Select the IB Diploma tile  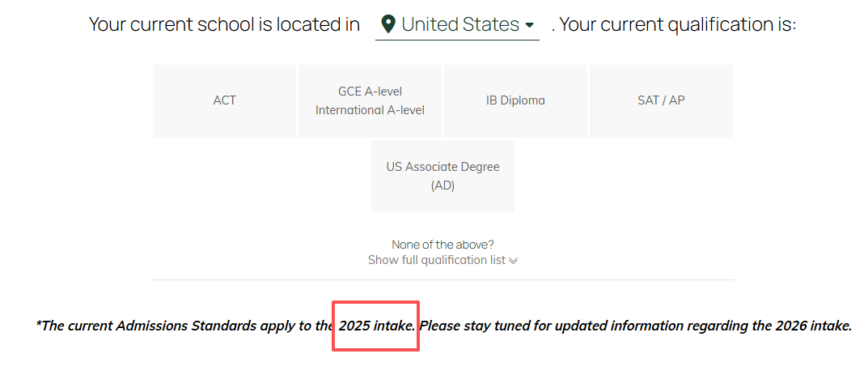pos(515,100)
